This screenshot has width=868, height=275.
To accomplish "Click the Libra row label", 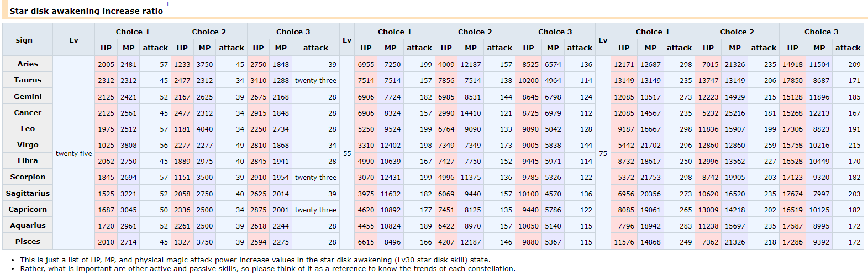I will [28, 161].
